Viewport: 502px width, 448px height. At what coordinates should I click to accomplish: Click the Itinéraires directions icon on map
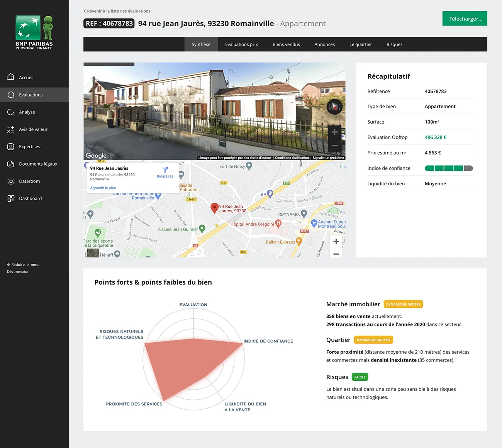pyautogui.click(x=165, y=170)
